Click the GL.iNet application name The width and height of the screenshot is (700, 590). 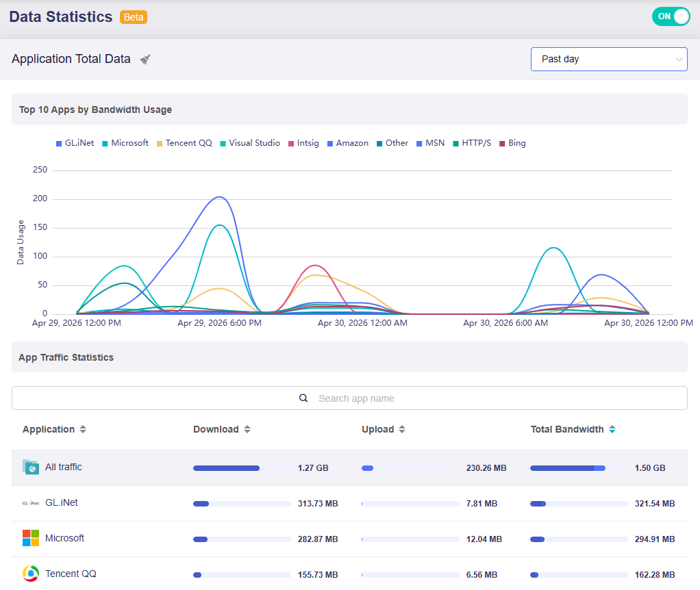click(62, 502)
